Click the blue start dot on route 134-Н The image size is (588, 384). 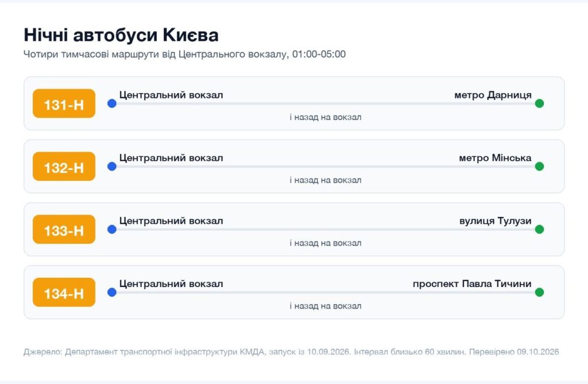pos(112,293)
